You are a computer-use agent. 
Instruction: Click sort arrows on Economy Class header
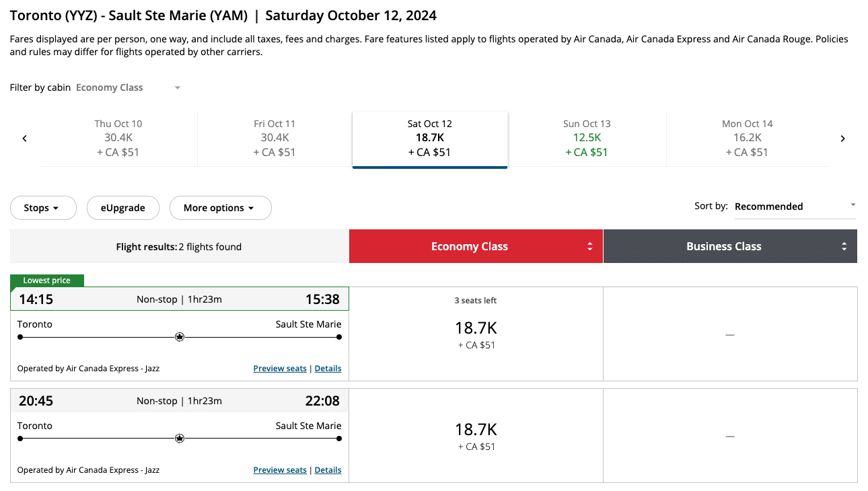pos(589,247)
